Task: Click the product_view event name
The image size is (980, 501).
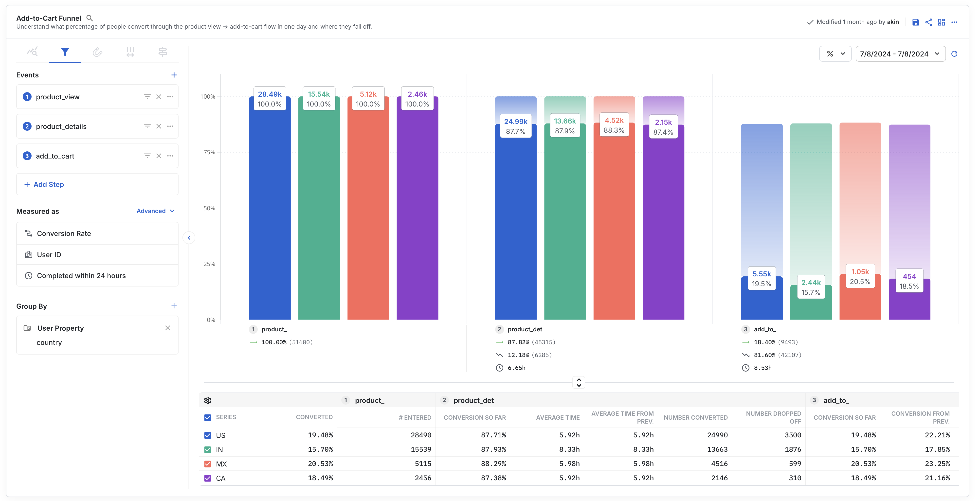Action: point(57,97)
